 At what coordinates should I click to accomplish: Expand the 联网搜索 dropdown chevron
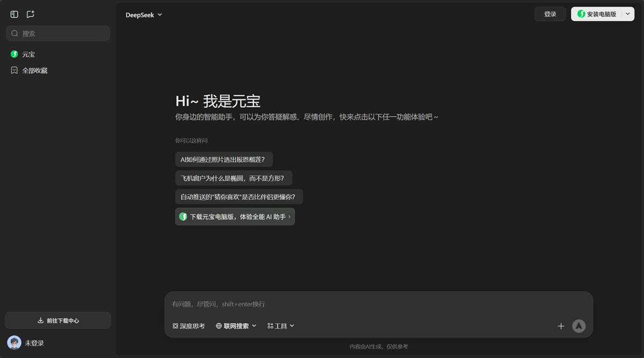(255, 325)
